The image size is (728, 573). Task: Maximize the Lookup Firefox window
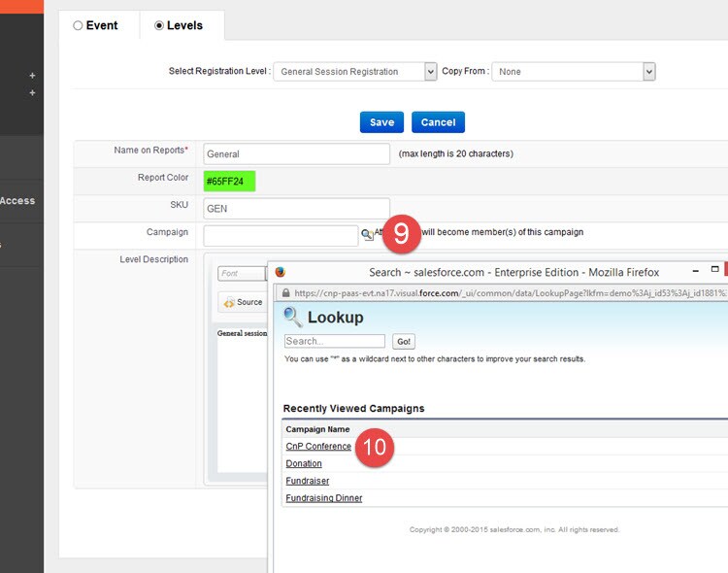715,269
